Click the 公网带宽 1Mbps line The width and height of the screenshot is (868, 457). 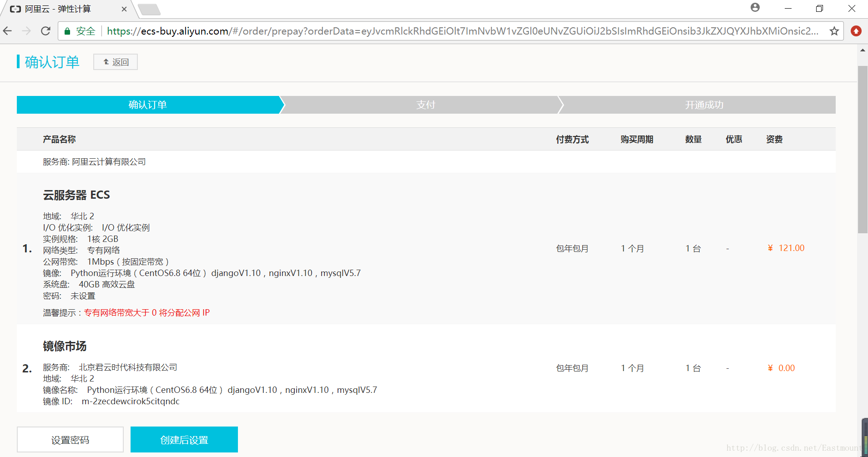click(106, 261)
